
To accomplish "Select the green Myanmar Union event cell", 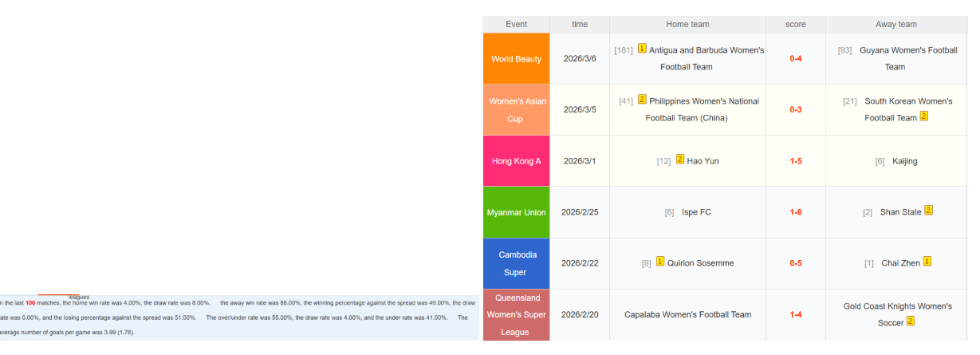I will click(516, 212).
